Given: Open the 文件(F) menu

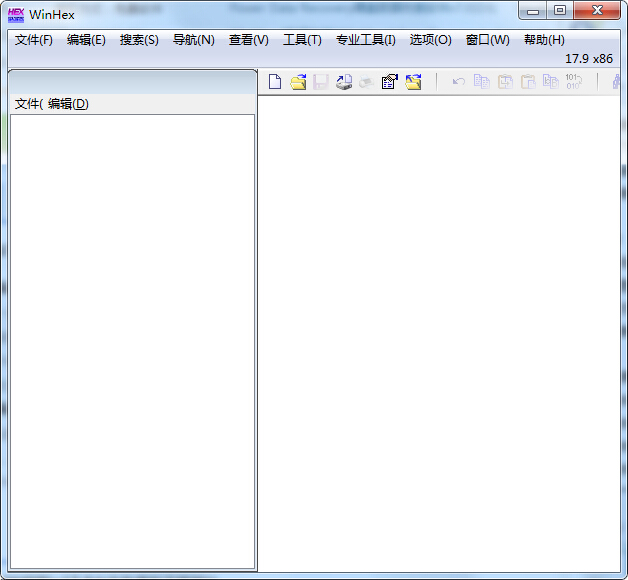Looking at the screenshot, I should pyautogui.click(x=34, y=40).
